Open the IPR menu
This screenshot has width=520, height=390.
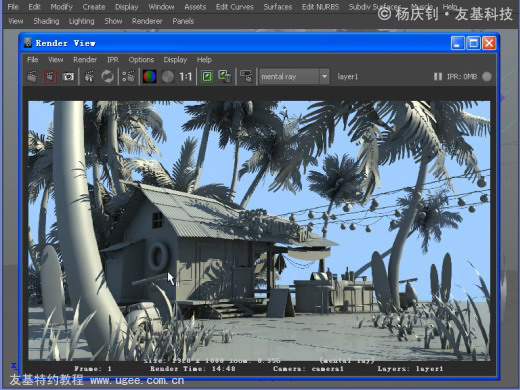point(113,60)
